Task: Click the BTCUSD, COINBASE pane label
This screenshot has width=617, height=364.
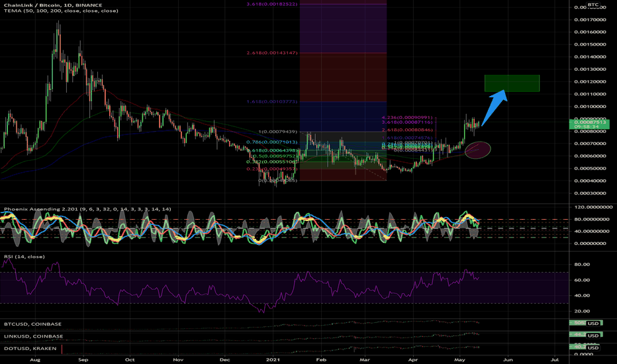Action: tap(32, 324)
